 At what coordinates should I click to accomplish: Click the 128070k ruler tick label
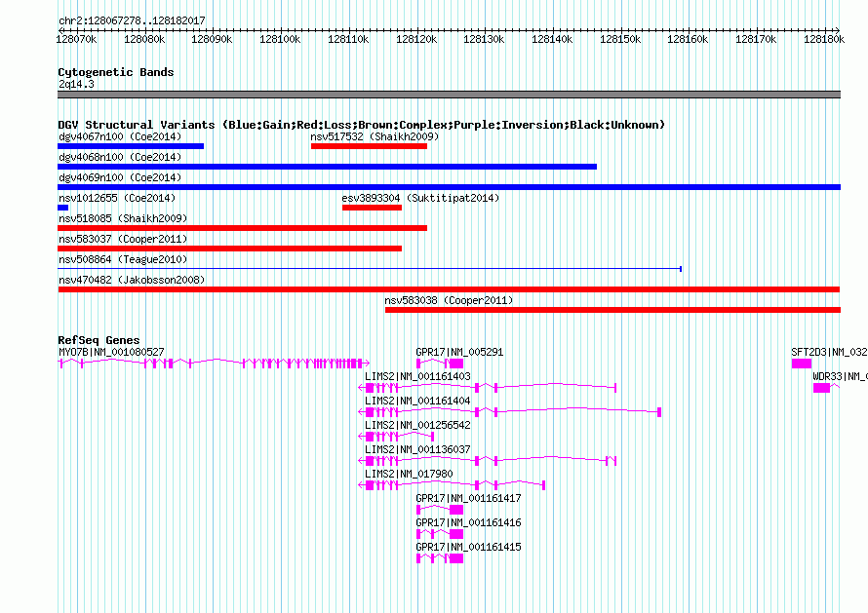pyautogui.click(x=76, y=39)
